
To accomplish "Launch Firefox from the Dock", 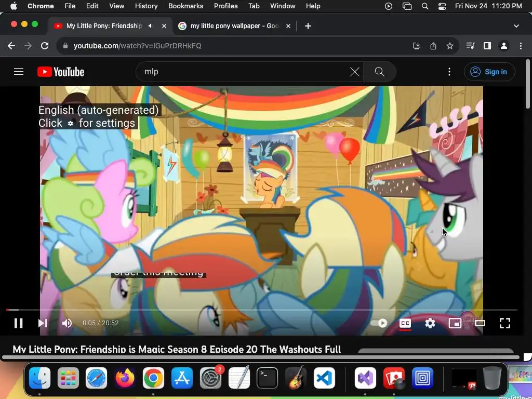I will point(125,378).
